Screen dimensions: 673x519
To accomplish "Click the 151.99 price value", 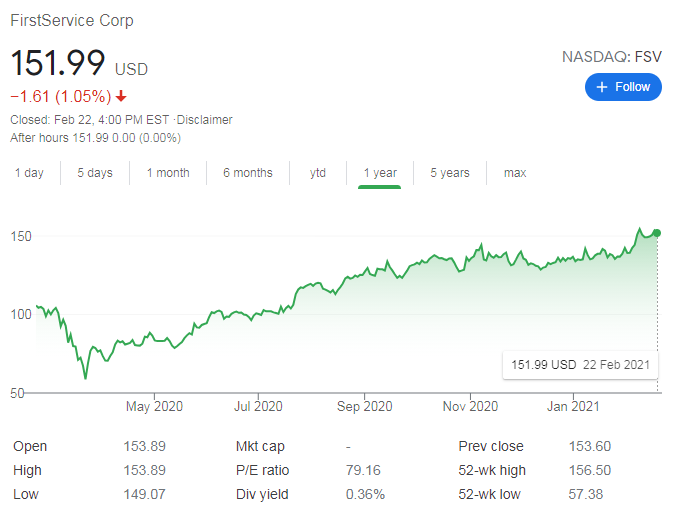I will pos(58,63).
